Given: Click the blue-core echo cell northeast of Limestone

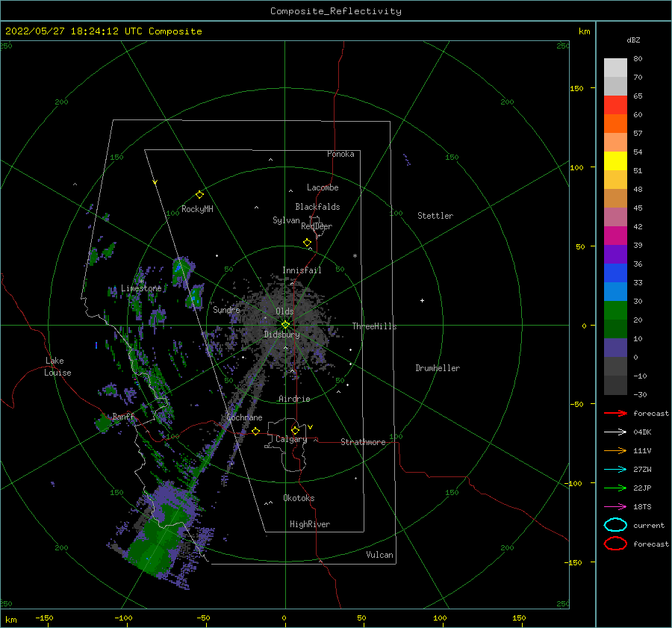Looking at the screenshot, I should point(181,270).
